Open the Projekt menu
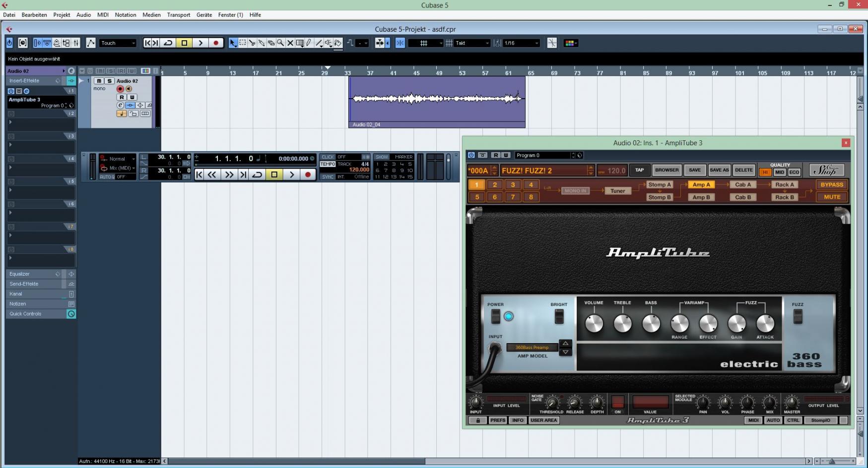The height and width of the screenshot is (468, 868). coord(62,15)
